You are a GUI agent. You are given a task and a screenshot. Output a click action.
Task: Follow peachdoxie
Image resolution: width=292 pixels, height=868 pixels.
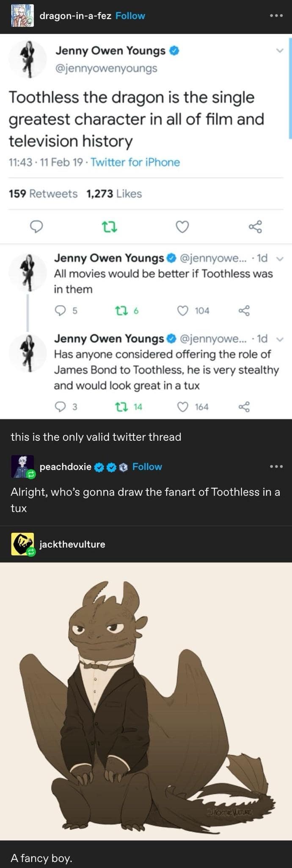(x=147, y=467)
